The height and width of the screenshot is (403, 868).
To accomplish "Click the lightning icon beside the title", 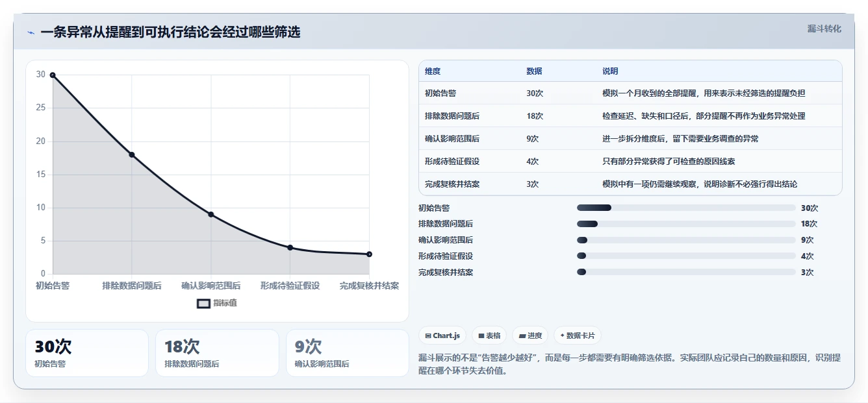I will tap(31, 32).
